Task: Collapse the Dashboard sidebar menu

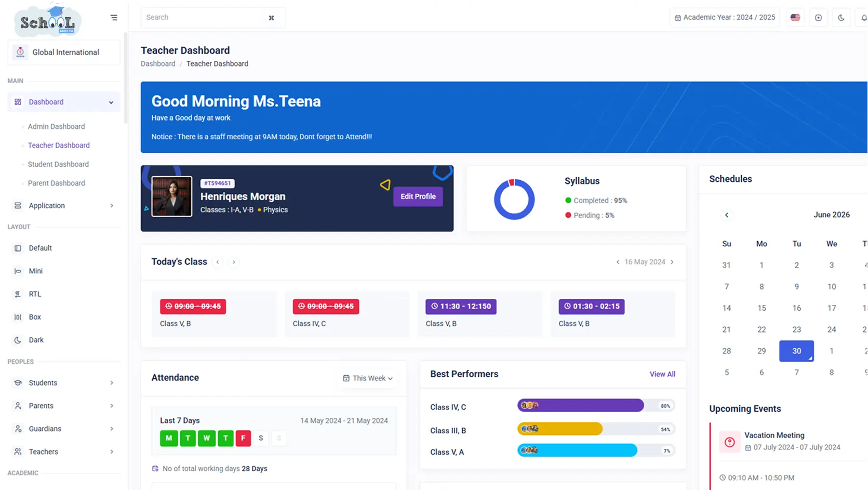Action: tap(111, 102)
